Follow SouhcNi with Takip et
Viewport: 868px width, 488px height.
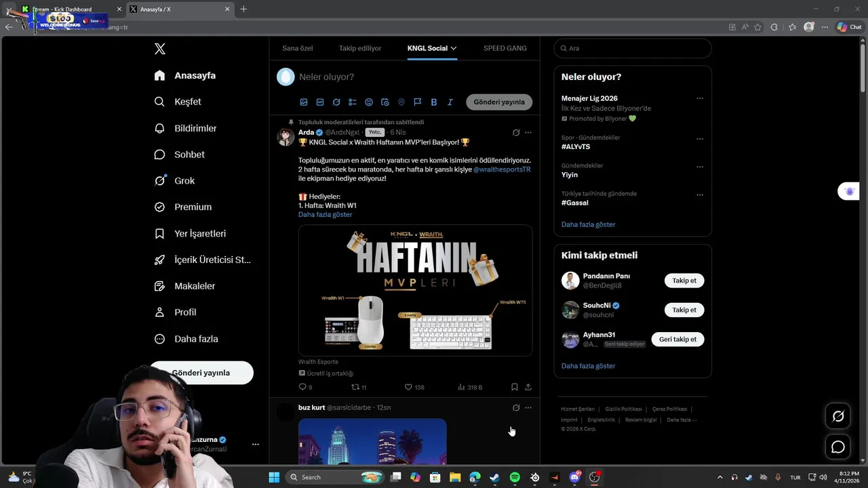(684, 310)
